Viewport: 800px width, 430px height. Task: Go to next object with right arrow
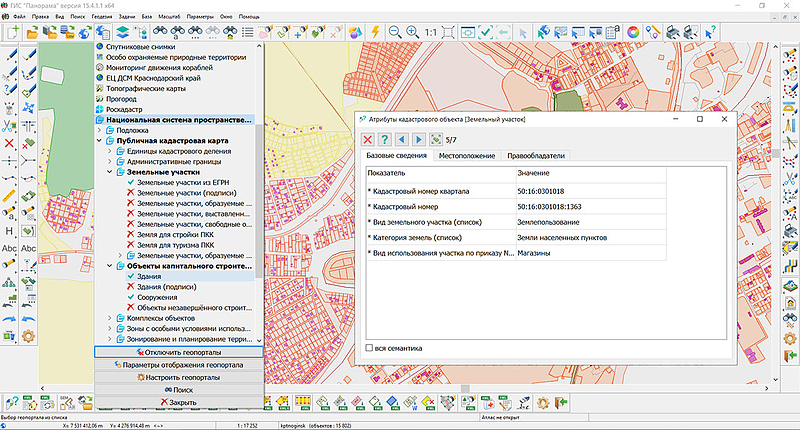coord(418,139)
